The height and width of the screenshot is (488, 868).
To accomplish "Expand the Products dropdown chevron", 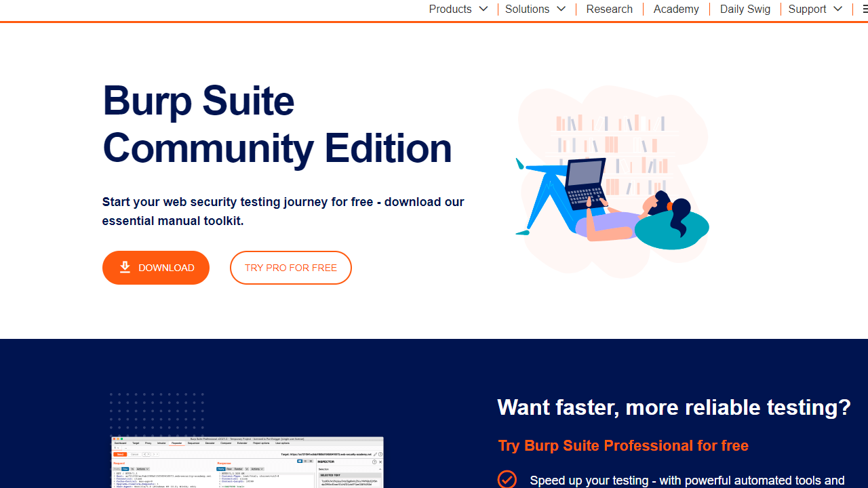I will click(x=484, y=9).
